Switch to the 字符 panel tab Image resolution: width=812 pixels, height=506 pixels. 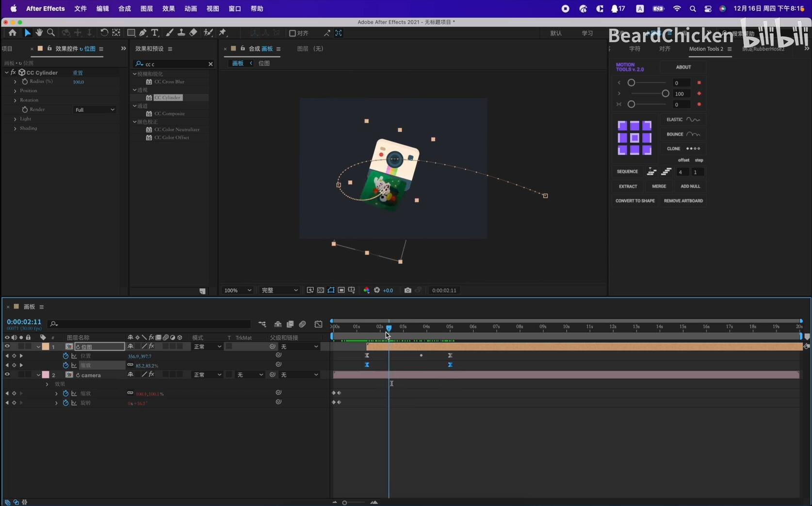point(634,49)
